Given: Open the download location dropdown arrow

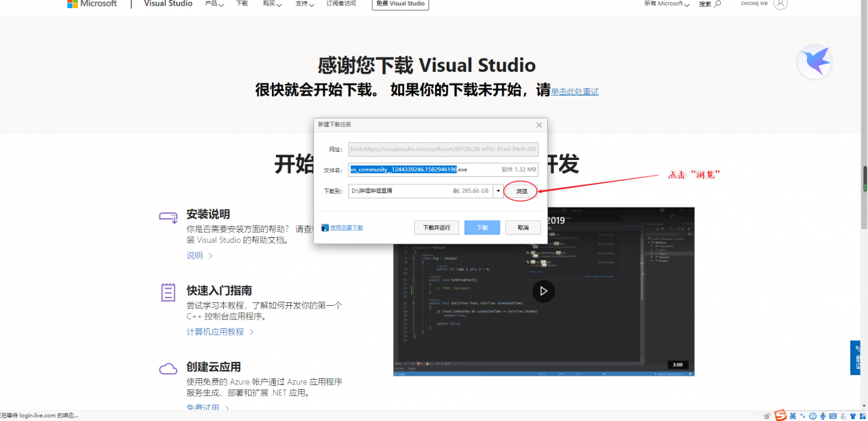Looking at the screenshot, I should click(x=498, y=191).
